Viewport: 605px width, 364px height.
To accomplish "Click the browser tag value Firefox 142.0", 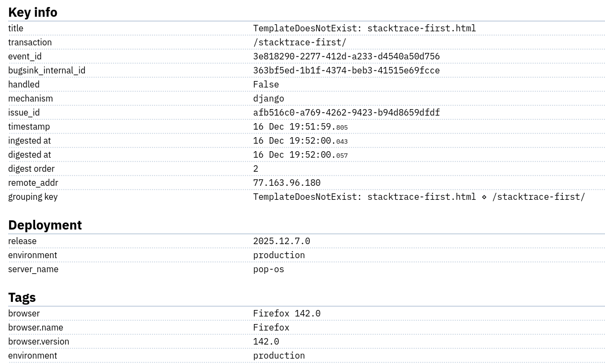I will point(287,313).
